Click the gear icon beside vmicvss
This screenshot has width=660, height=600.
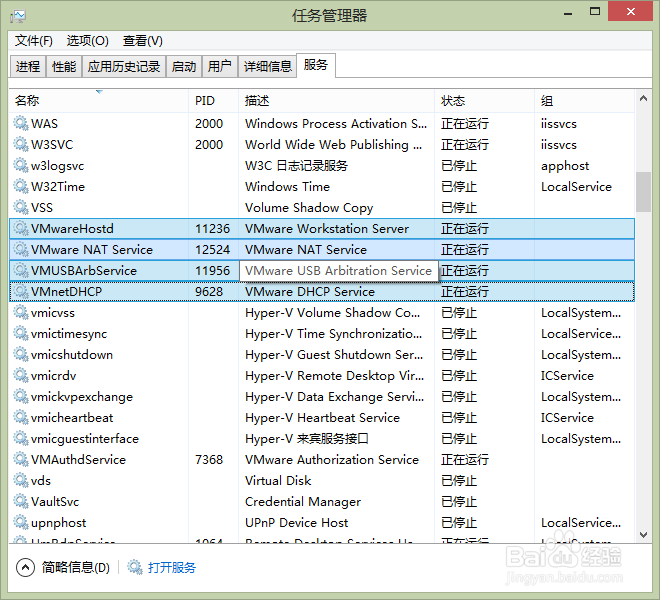pyautogui.click(x=20, y=312)
